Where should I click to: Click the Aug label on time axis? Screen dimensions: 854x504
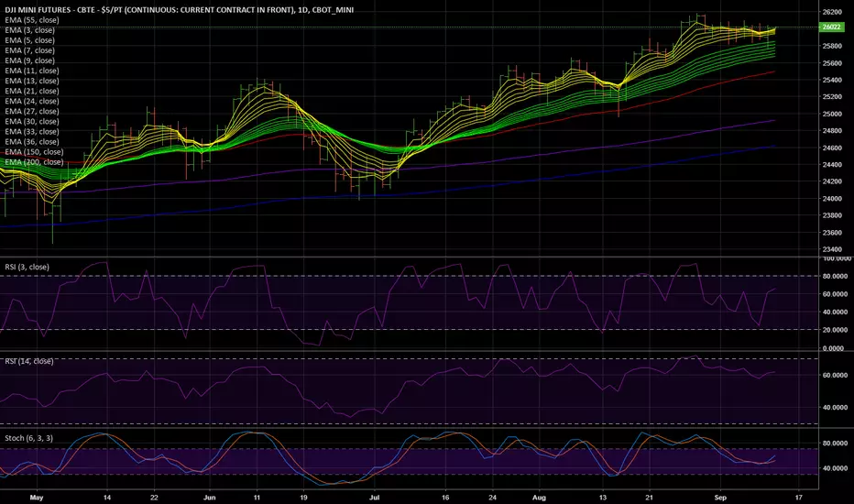pyautogui.click(x=539, y=498)
